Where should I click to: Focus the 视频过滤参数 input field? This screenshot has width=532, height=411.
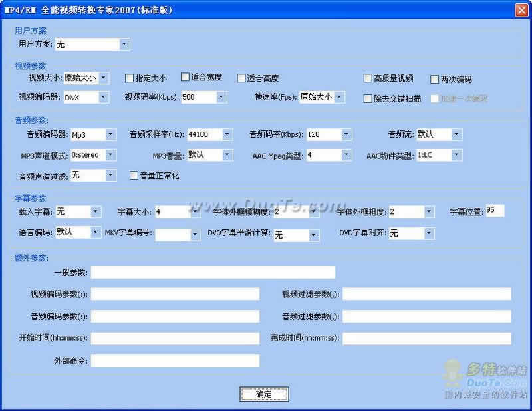coord(427,294)
